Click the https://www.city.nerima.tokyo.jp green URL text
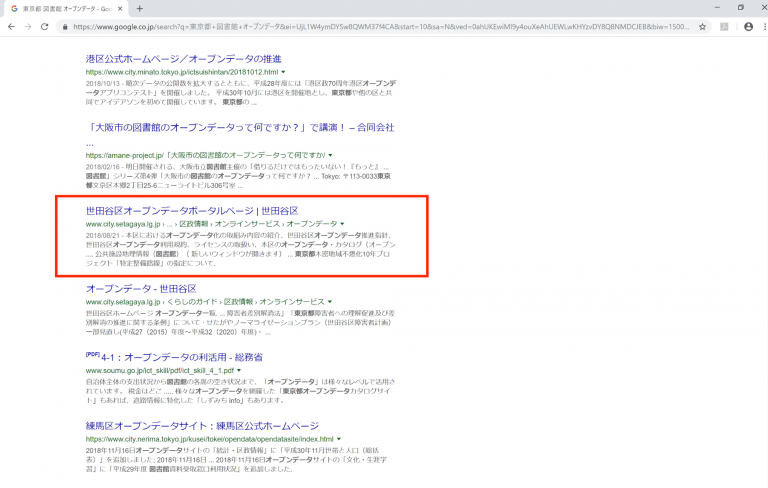Screen dimensions: 768x488 pyautogui.click(x=210, y=439)
